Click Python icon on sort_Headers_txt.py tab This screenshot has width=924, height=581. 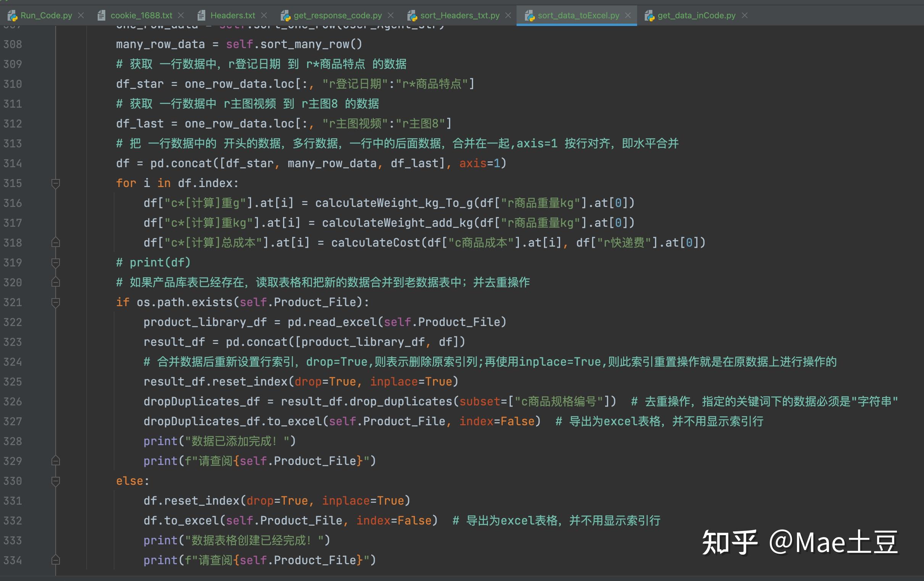point(412,16)
